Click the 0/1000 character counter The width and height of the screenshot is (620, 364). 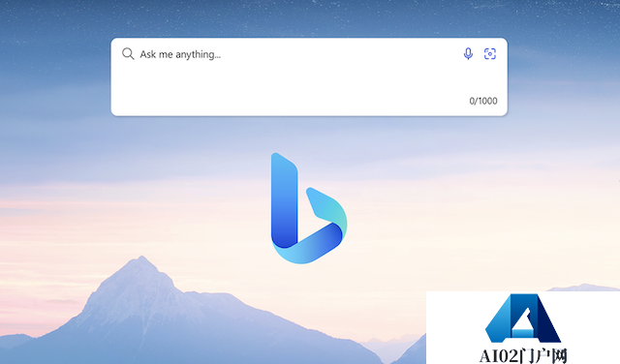(483, 101)
